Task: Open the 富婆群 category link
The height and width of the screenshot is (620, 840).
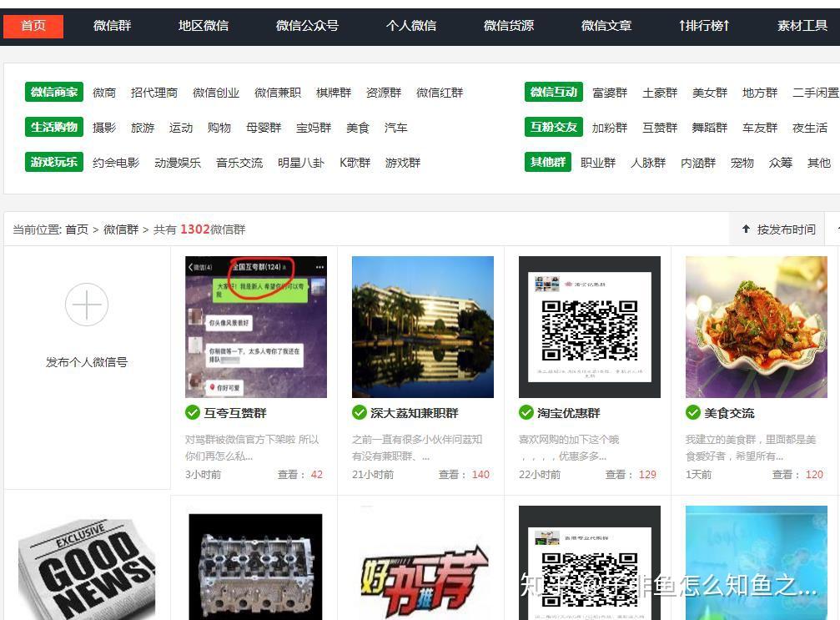Action: 610,93
